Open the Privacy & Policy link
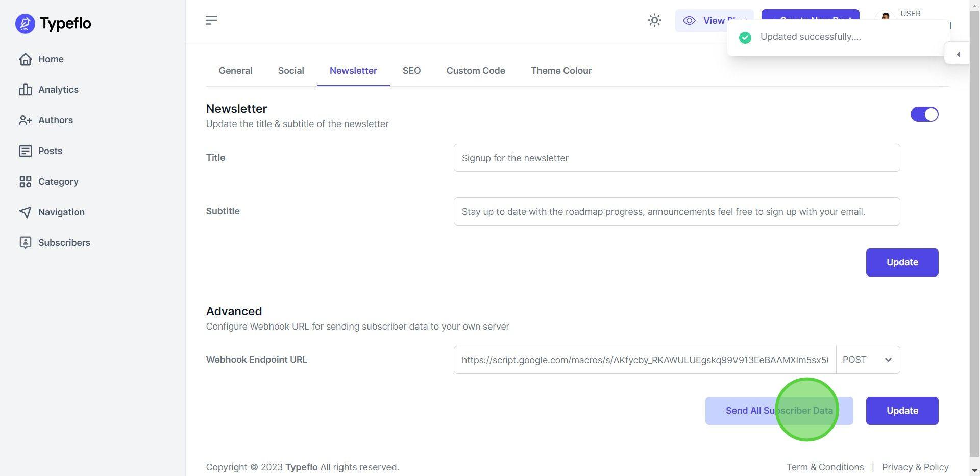980x476 pixels. (915, 467)
